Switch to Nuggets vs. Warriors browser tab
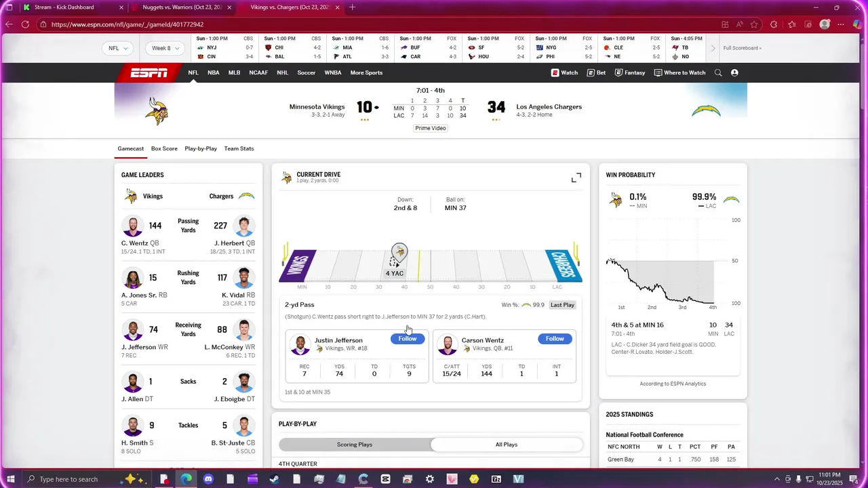868x488 pixels. click(182, 7)
